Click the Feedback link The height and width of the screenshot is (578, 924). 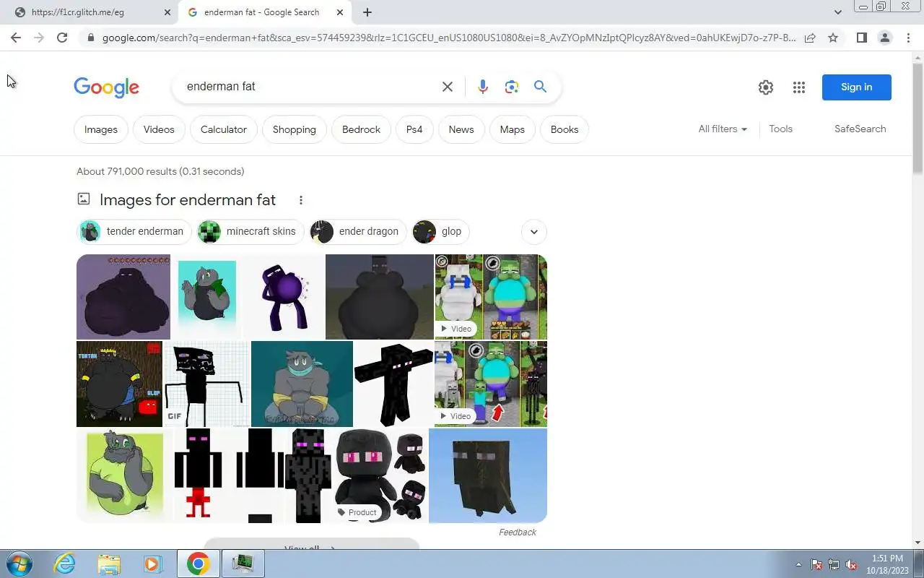(518, 532)
